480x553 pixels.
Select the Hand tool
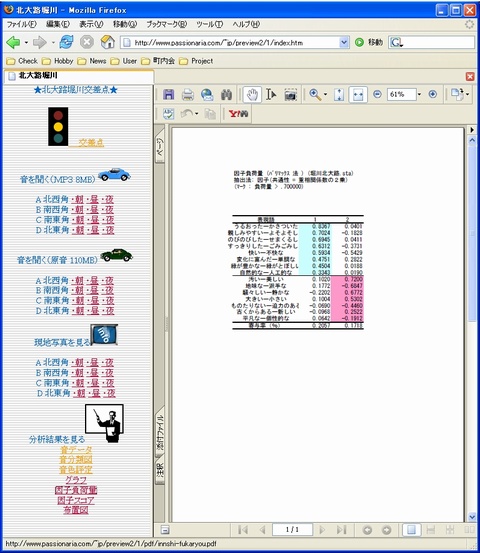(252, 95)
